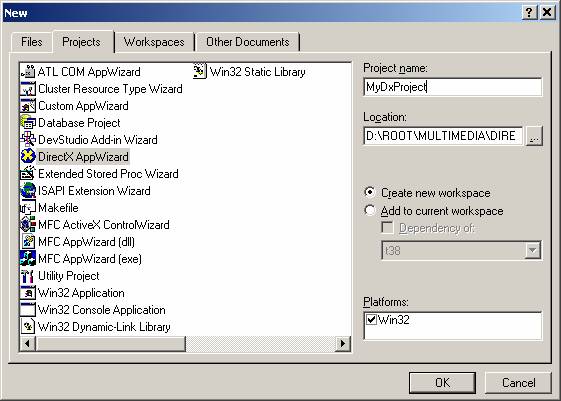This screenshot has height=401, width=561.
Task: Confirm the dialog with OK
Action: point(442,383)
